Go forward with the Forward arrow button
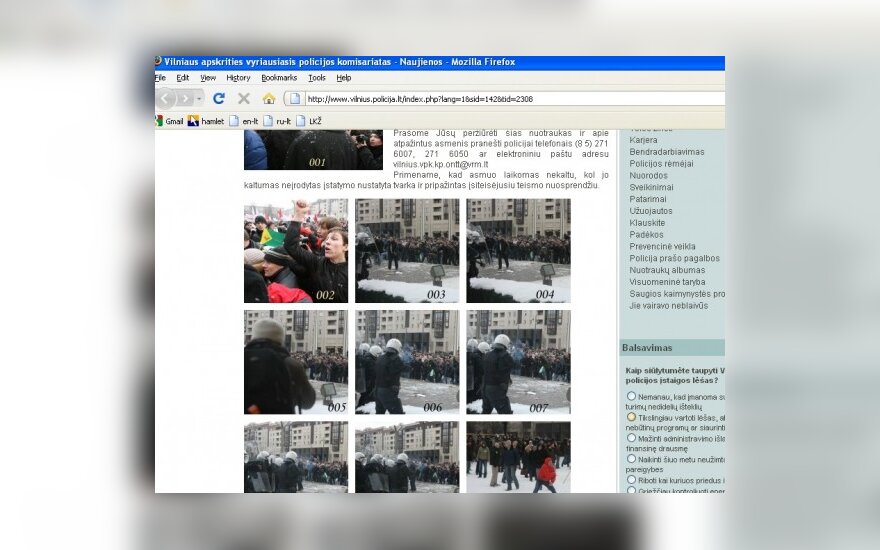 (x=185, y=99)
